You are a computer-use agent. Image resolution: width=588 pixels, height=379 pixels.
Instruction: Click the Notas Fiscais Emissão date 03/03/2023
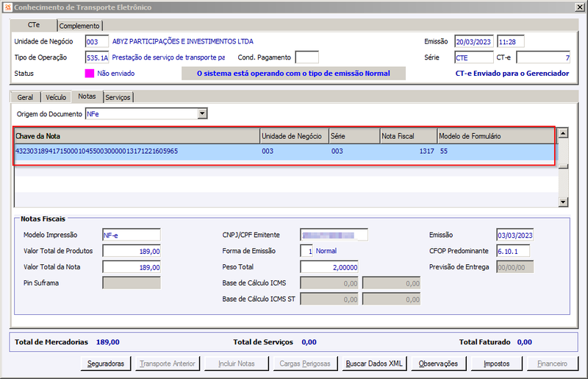[515, 235]
